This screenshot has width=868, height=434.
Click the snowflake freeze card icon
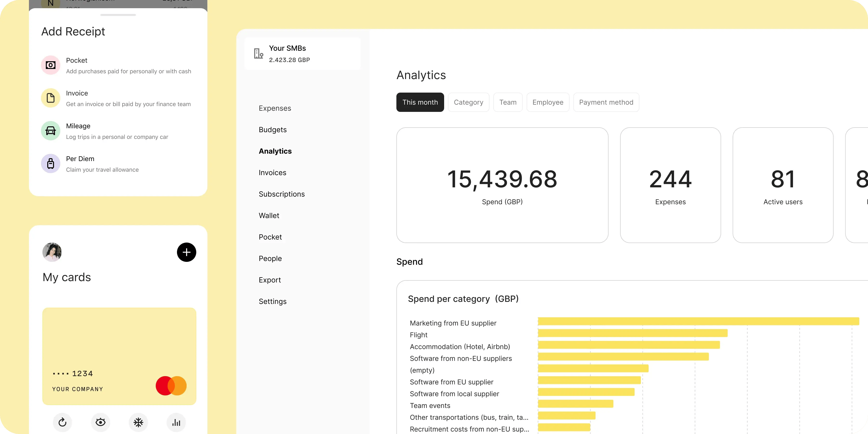point(138,422)
